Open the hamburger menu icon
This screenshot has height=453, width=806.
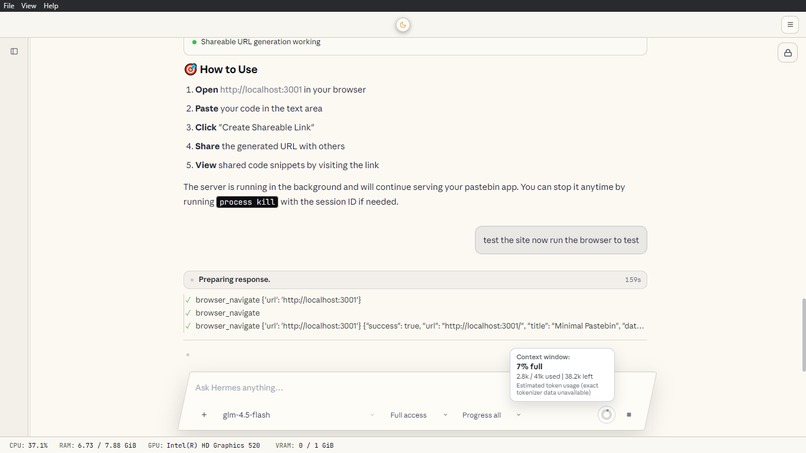pyautogui.click(x=790, y=25)
